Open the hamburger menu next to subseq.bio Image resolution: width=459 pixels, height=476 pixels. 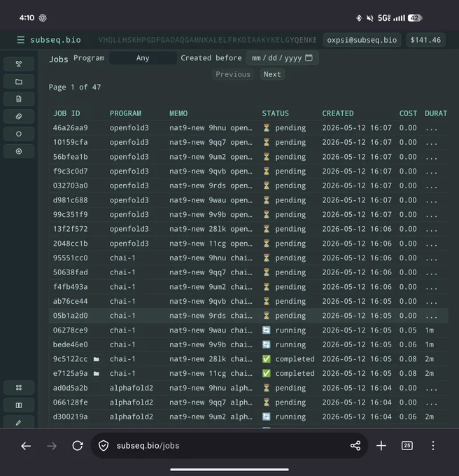click(x=20, y=40)
